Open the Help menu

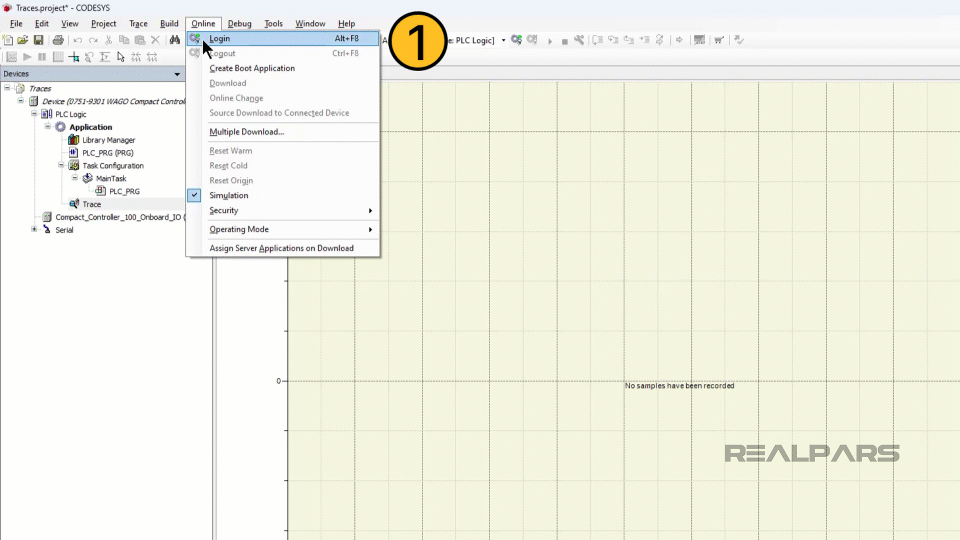point(346,23)
